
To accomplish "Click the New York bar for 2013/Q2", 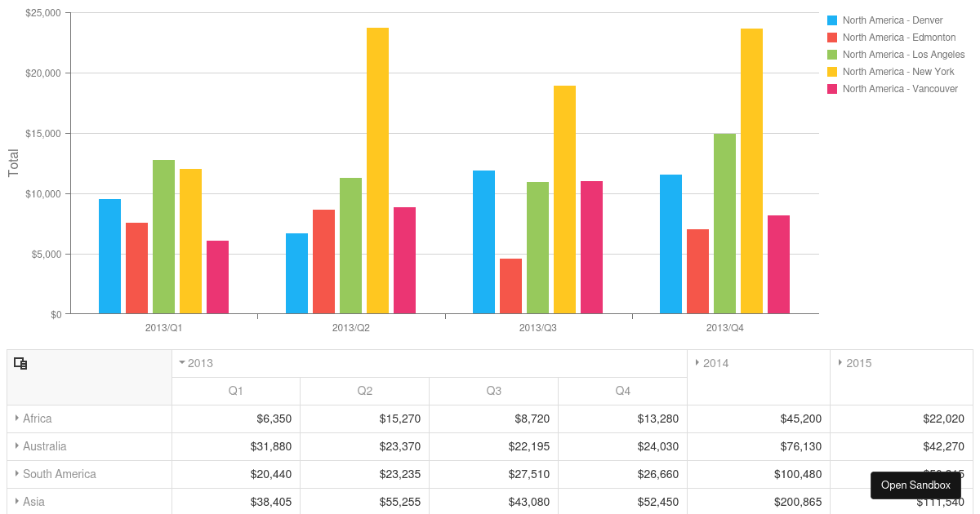I will [x=377, y=171].
